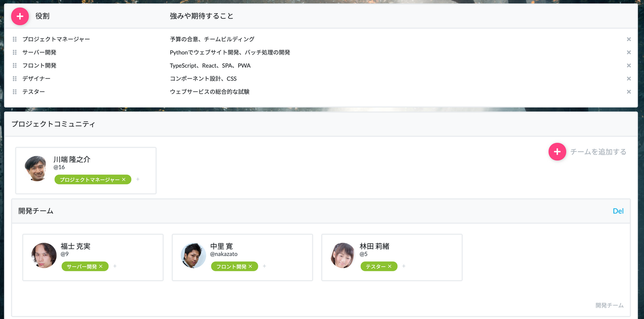Image resolution: width=644 pixels, height=319 pixels.
Task: Edit the 予算の合意、チームビルディング description
Action: tap(212, 39)
